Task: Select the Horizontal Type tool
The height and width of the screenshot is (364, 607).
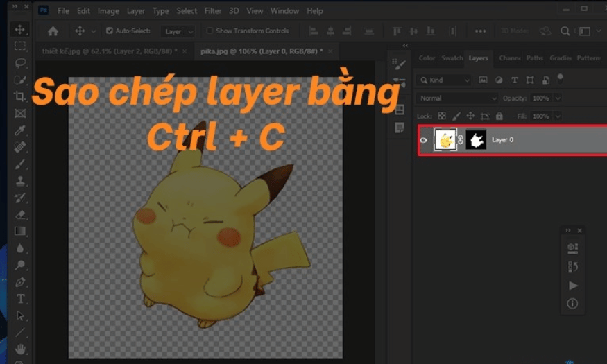Action: click(x=20, y=299)
